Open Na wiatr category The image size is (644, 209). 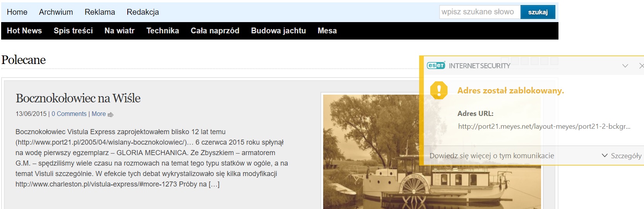click(120, 31)
